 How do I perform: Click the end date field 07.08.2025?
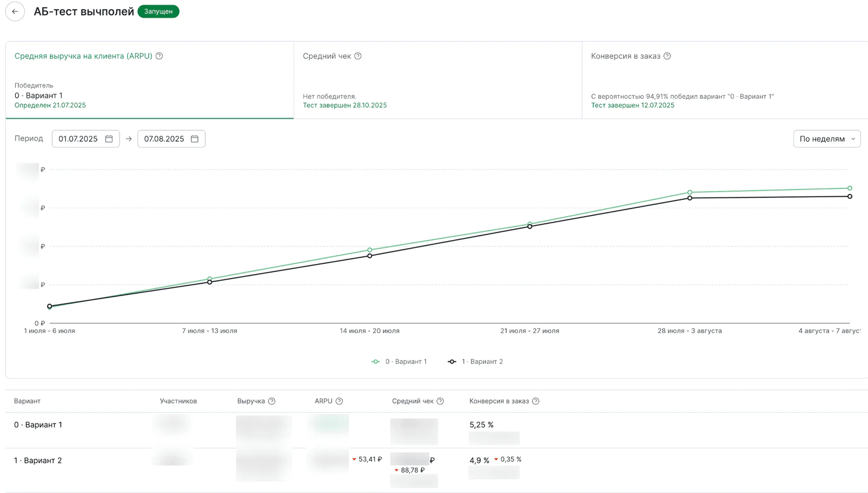164,139
